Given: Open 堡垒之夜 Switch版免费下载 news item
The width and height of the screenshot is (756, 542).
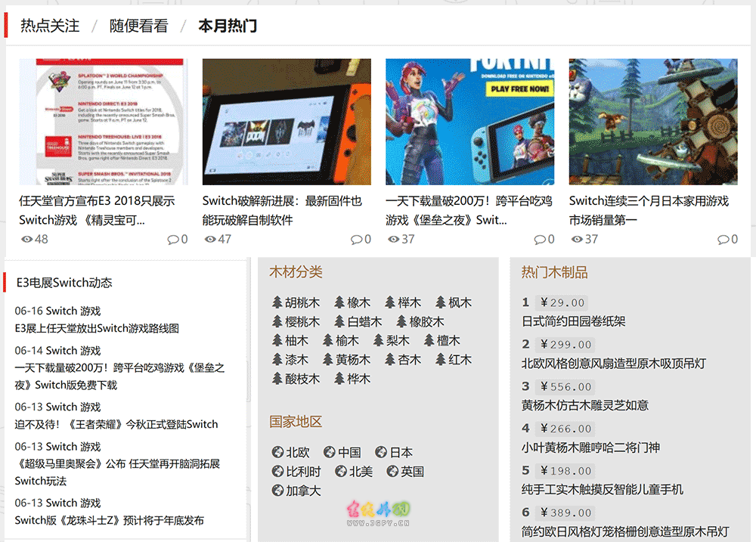Looking at the screenshot, I should [x=119, y=376].
